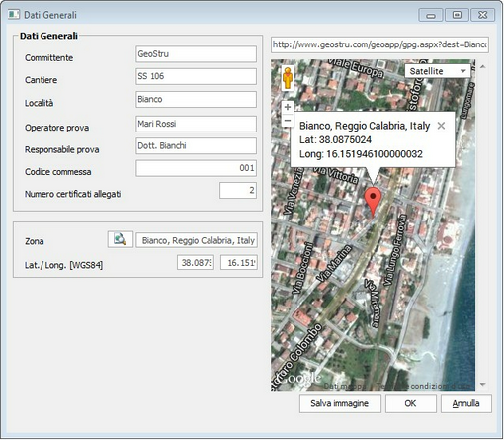Image resolution: width=504 pixels, height=440 pixels.
Task: Click the Numero certificati allegati box
Action: pyautogui.click(x=238, y=190)
